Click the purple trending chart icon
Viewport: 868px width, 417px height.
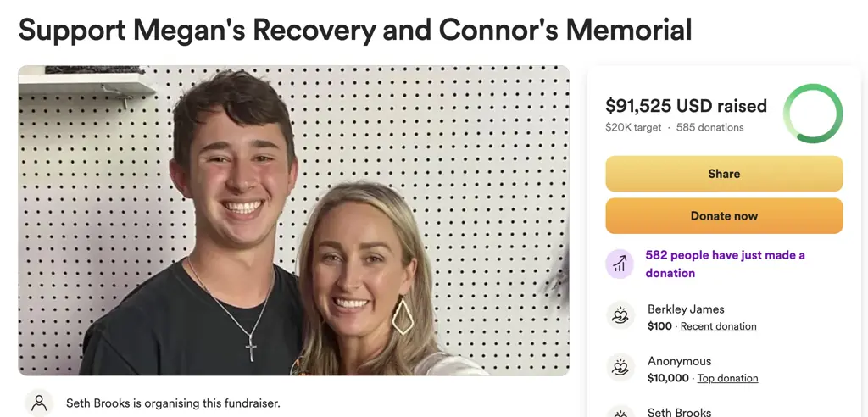[620, 264]
